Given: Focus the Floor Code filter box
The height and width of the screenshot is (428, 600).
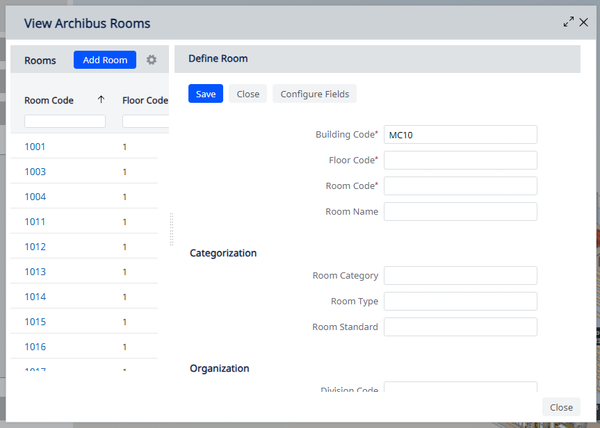Looking at the screenshot, I should coord(145,121).
